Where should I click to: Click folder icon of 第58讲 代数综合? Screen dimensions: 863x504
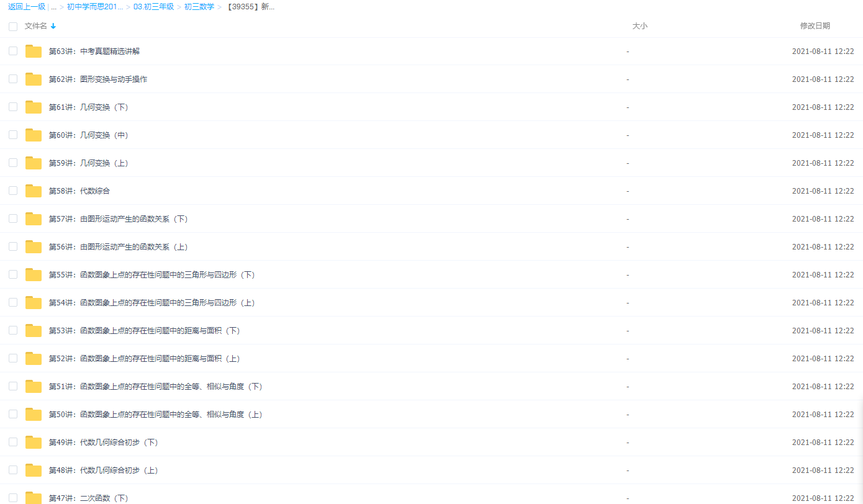click(x=34, y=191)
